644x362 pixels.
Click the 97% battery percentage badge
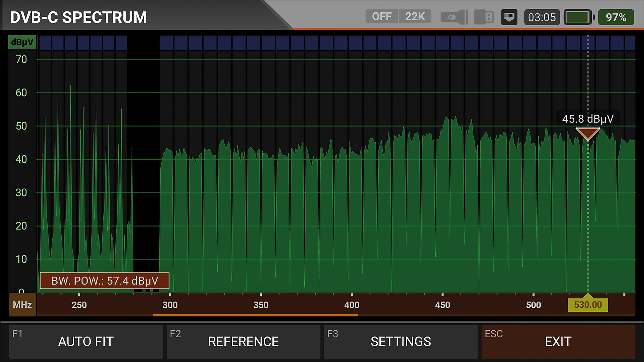coord(616,17)
